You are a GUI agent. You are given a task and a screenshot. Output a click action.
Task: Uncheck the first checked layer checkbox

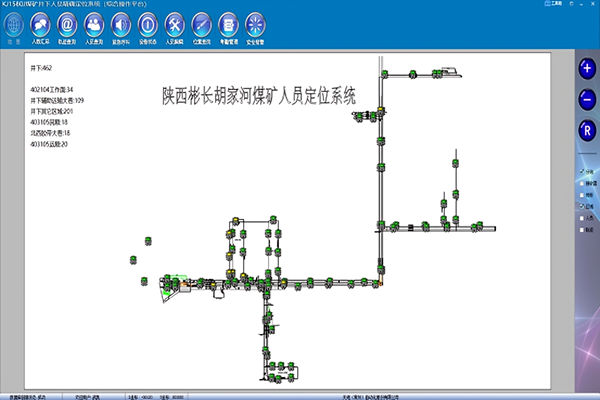coord(580,171)
